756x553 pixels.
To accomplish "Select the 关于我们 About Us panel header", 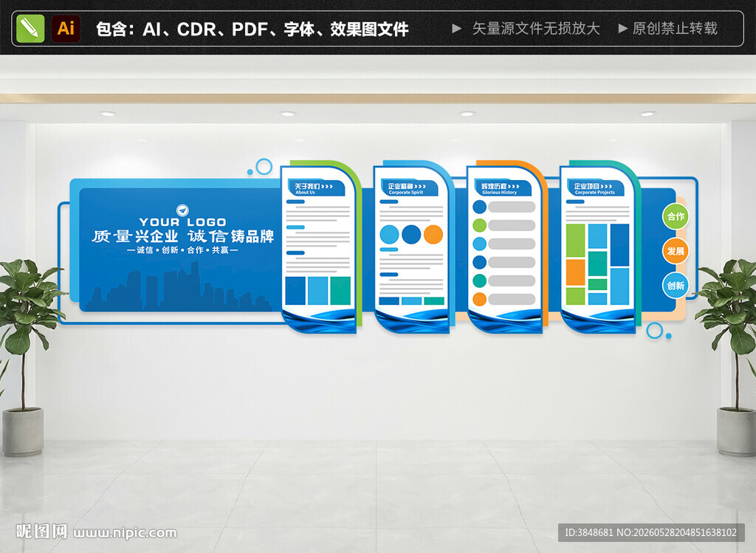I will point(316,188).
